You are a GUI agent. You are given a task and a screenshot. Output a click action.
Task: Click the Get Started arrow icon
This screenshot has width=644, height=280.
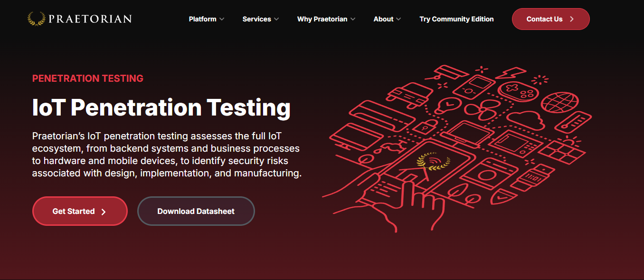(104, 212)
